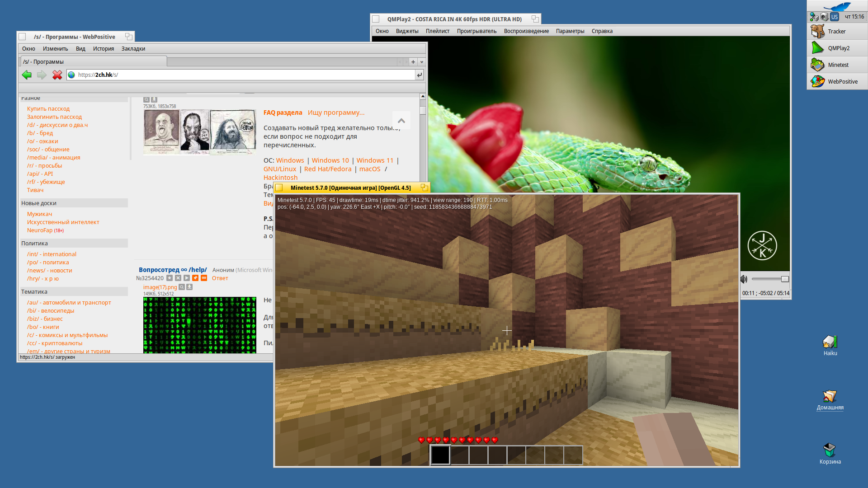
Task: Click the US keyboard layout indicator
Action: pyautogui.click(x=835, y=17)
